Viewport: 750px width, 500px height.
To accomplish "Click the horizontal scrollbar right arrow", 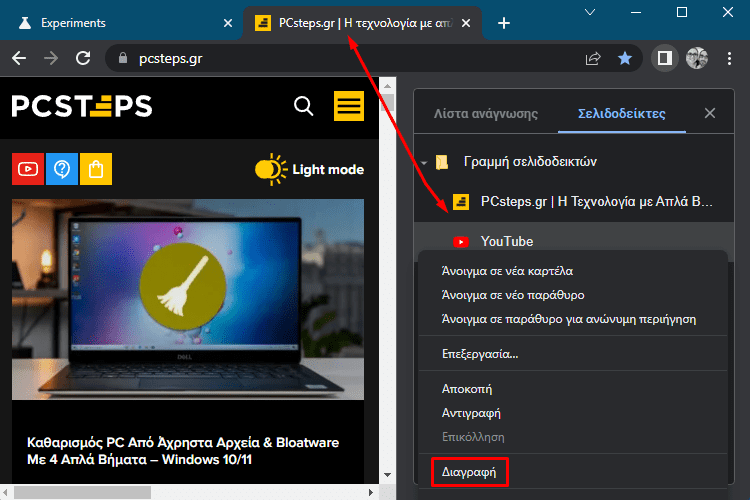I will (371, 492).
